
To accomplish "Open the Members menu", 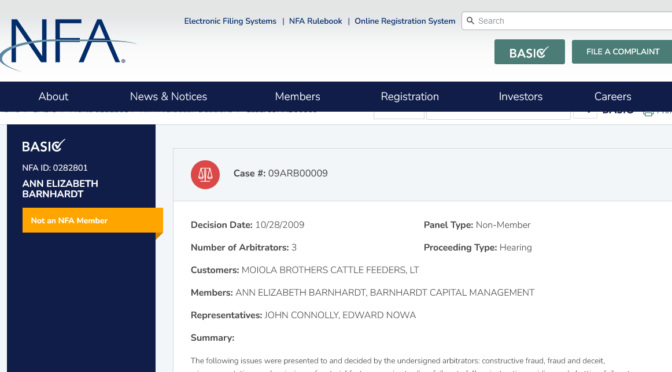I will pos(297,96).
